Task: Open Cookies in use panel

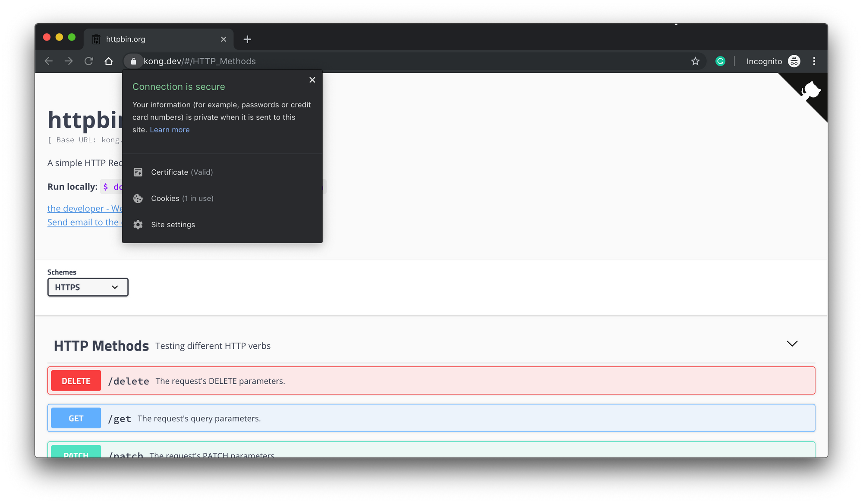Action: point(182,198)
